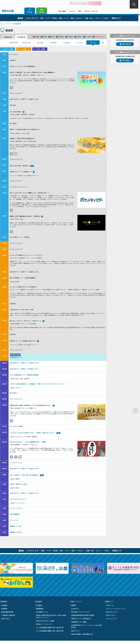Open the 18:00 お買い物プラス program link
Viewport: 140px width, 644px height.
point(24,363)
